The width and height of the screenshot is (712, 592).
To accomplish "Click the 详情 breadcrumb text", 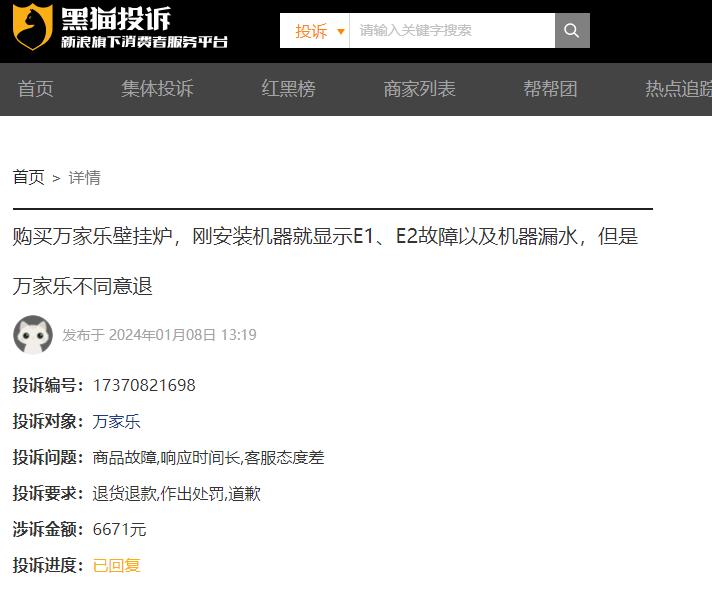I will click(x=84, y=178).
